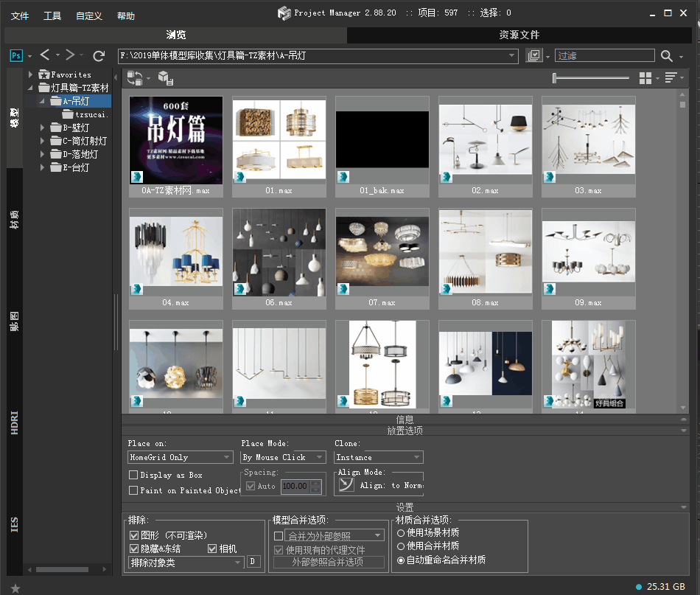Uncheck the 隐藏&冻结 exclusion
The image size is (700, 595).
134,549
